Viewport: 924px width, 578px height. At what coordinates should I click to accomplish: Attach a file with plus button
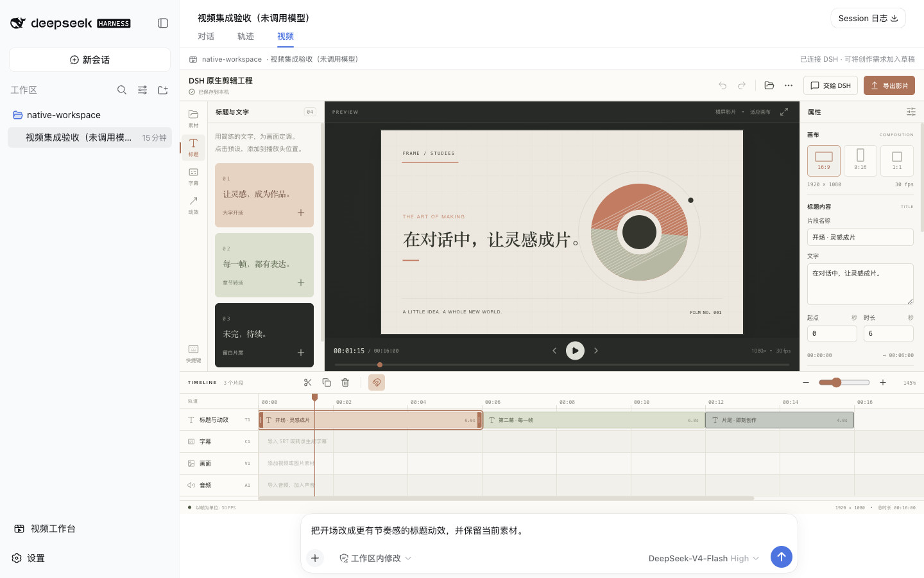[x=315, y=558]
